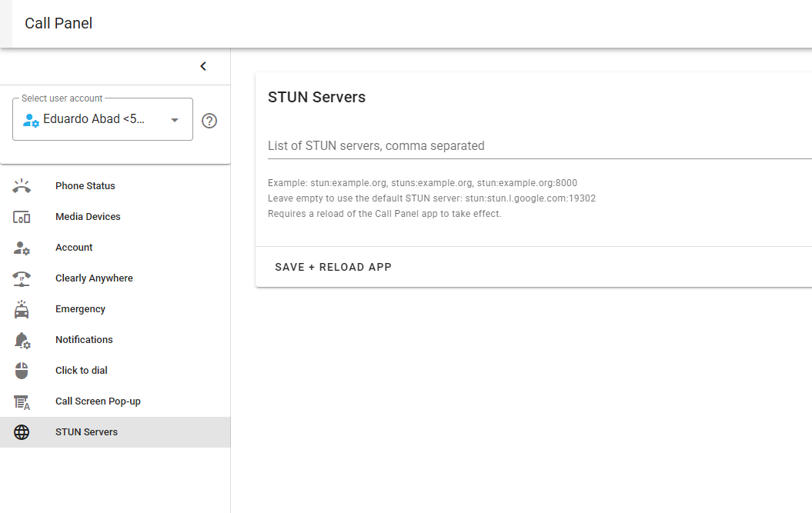Open the Eduardo Abad account selector
This screenshot has width=812, height=513.
coord(94,120)
